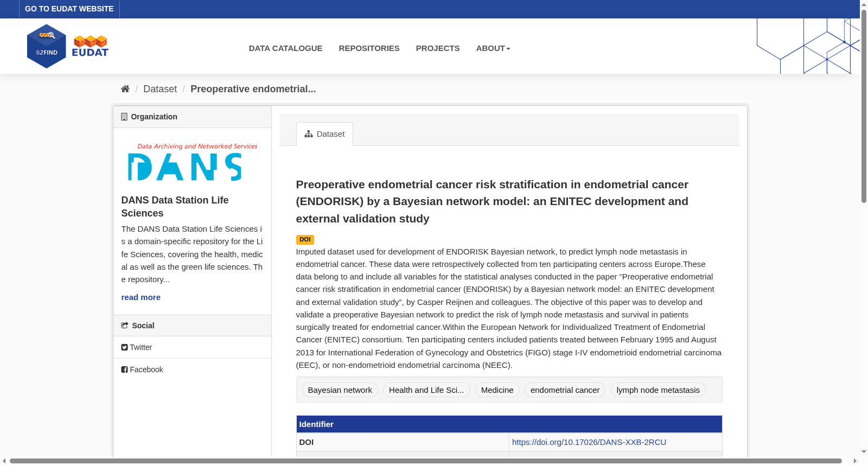Image resolution: width=868 pixels, height=465 pixels.
Task: Click the EUDAT logo
Action: [x=90, y=46]
